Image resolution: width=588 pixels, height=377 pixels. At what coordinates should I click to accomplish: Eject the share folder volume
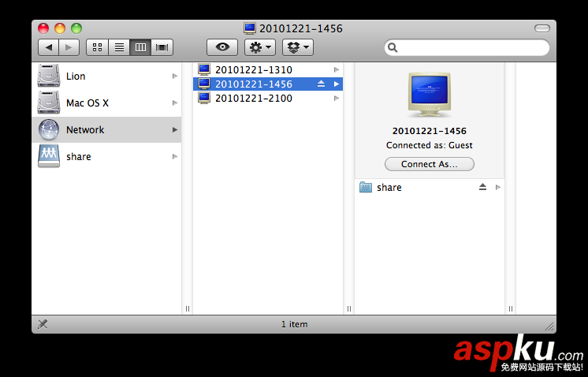tap(482, 187)
